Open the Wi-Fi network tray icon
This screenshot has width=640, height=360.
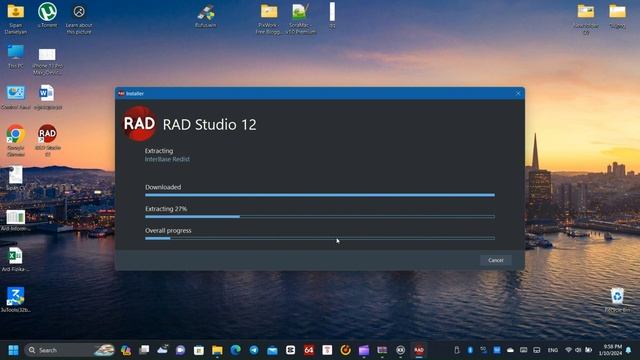568,350
